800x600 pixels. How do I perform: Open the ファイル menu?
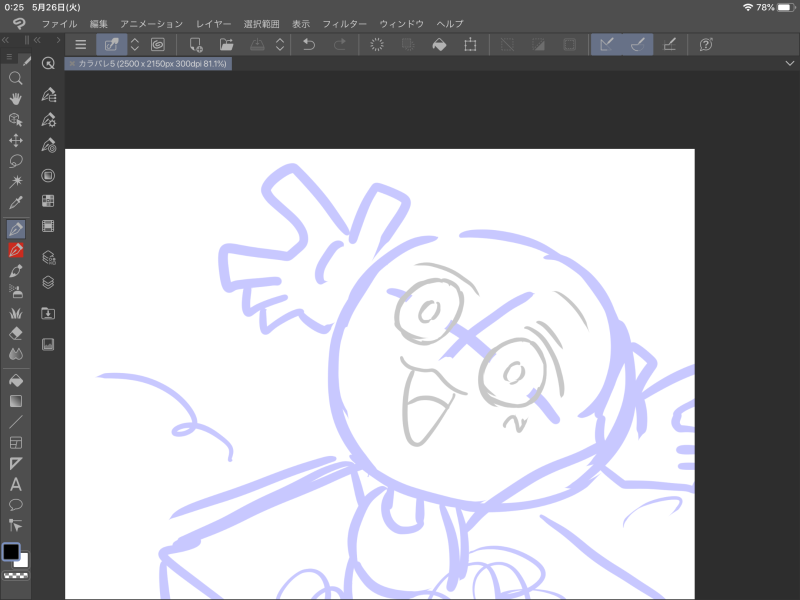(x=59, y=24)
